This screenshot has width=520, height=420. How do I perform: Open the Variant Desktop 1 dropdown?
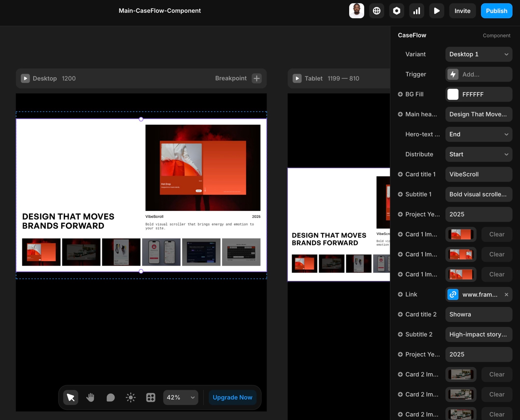[x=479, y=54]
